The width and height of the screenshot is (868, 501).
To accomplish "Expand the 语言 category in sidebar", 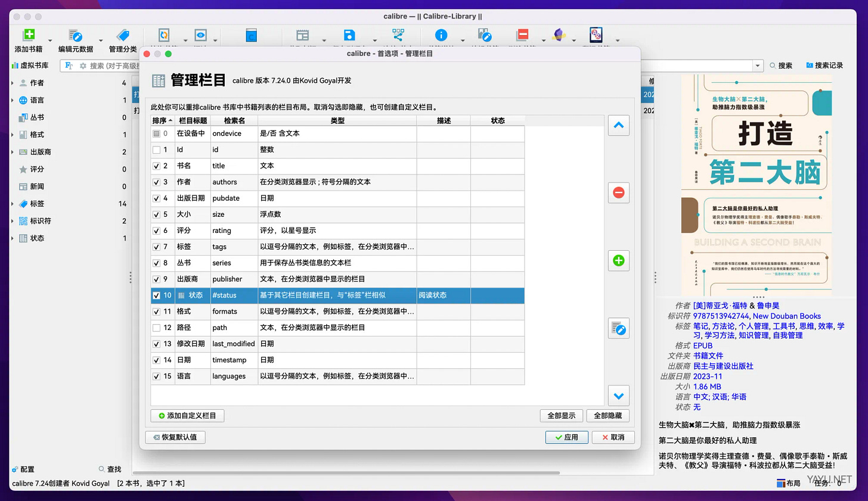I will click(13, 100).
